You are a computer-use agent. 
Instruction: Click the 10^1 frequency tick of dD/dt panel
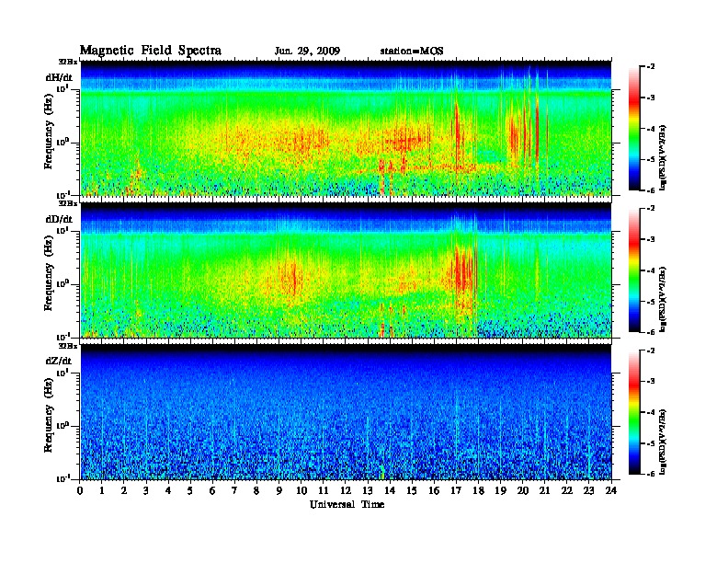tap(63, 231)
